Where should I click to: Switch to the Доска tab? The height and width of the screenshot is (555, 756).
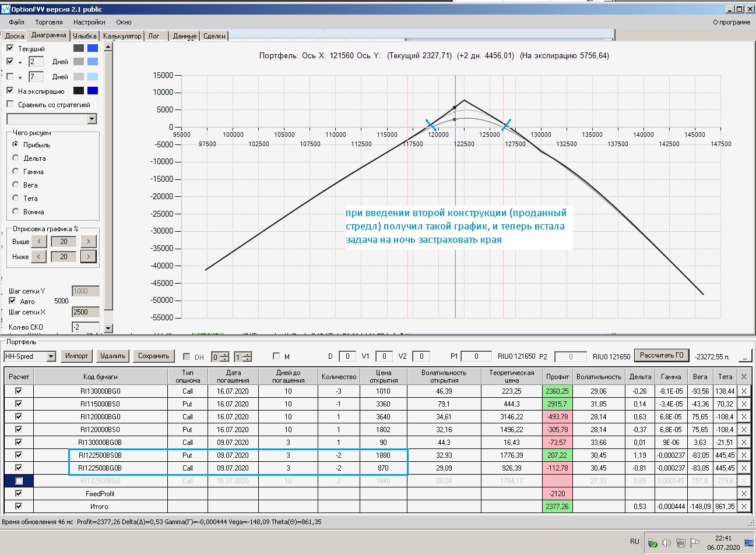pos(15,36)
